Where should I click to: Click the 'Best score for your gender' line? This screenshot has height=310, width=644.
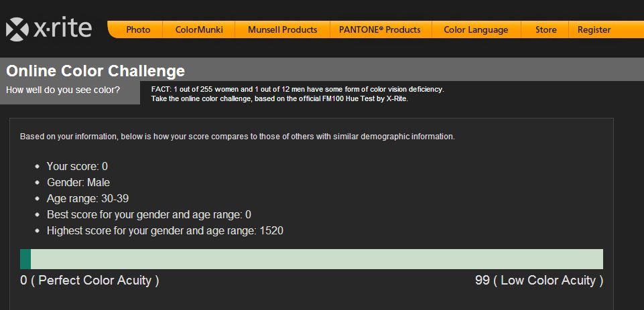click(149, 215)
